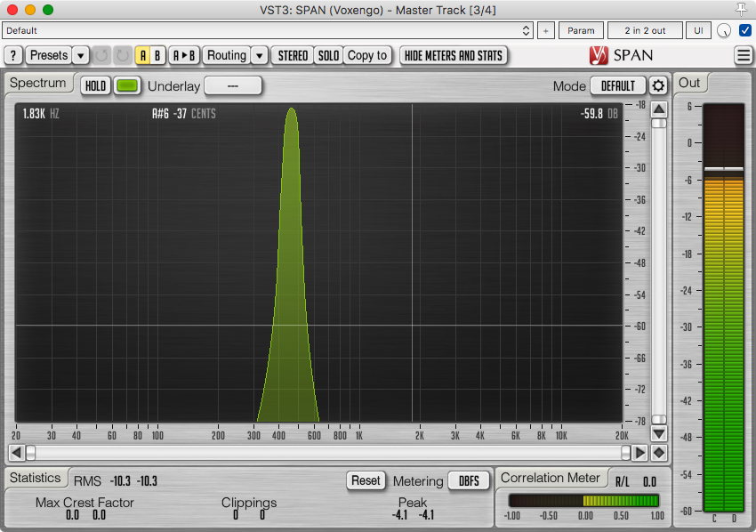Open the hamburger settings menu

point(744,55)
